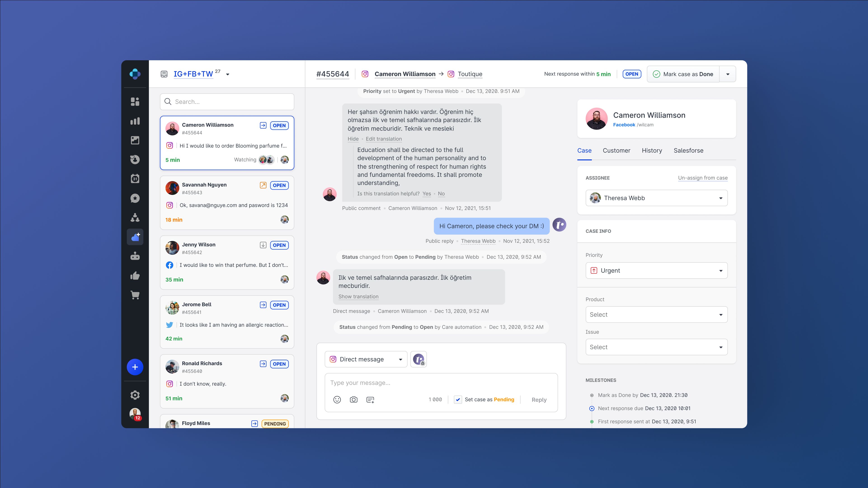Click the Reply button
The height and width of the screenshot is (488, 868).
point(539,400)
